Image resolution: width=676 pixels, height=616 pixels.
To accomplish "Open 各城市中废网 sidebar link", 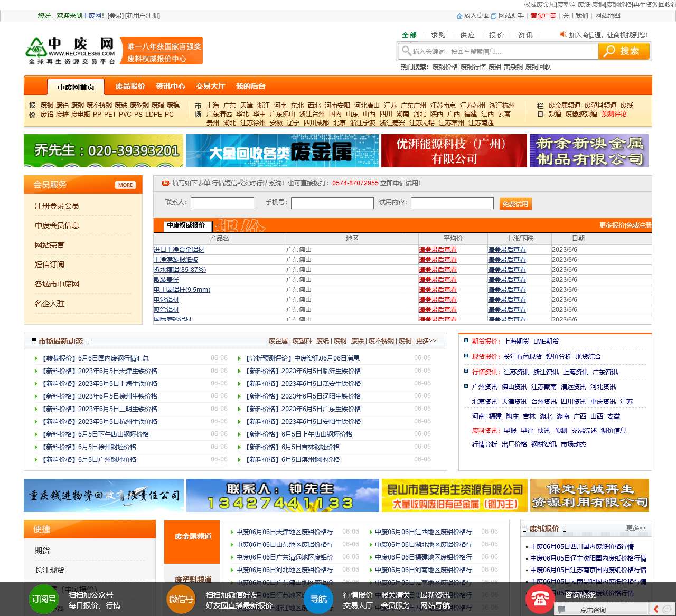I will 57,284.
